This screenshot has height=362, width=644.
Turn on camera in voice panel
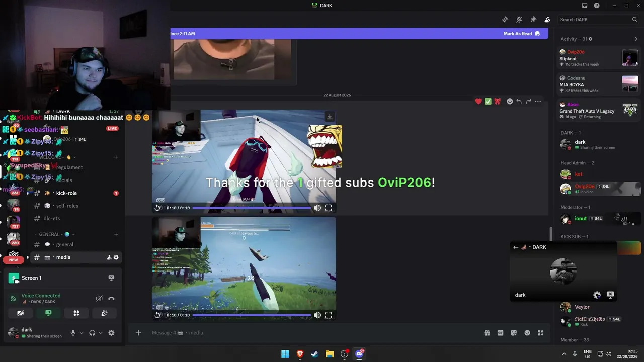point(21,313)
